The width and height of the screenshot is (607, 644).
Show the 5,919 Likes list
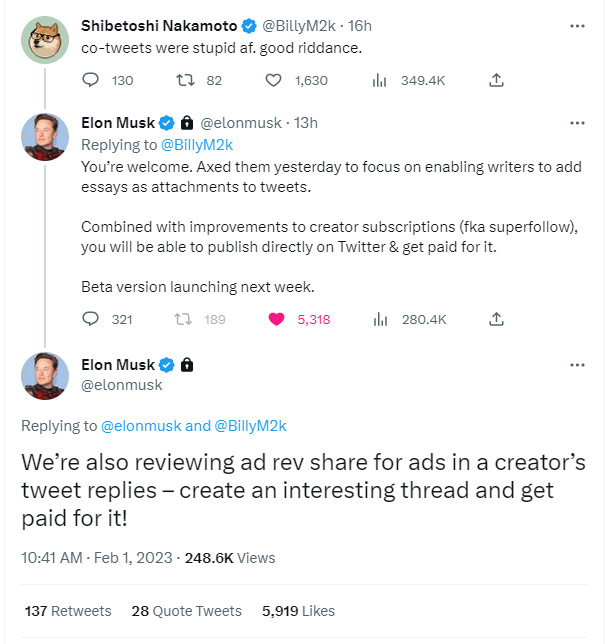[x=298, y=611]
